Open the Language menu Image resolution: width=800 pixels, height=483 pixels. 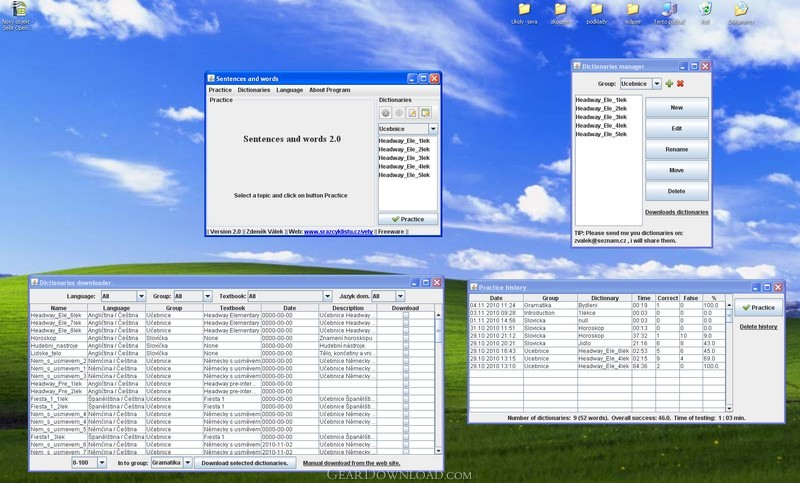click(290, 90)
